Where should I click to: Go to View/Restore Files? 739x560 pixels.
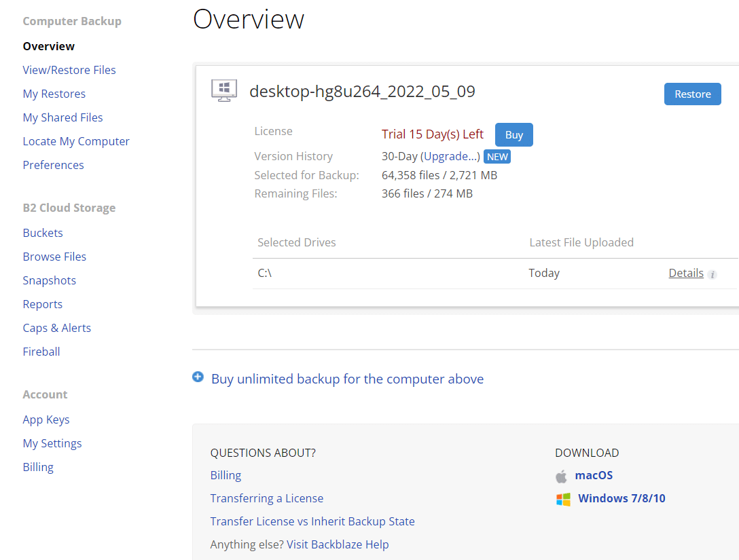[x=69, y=70]
